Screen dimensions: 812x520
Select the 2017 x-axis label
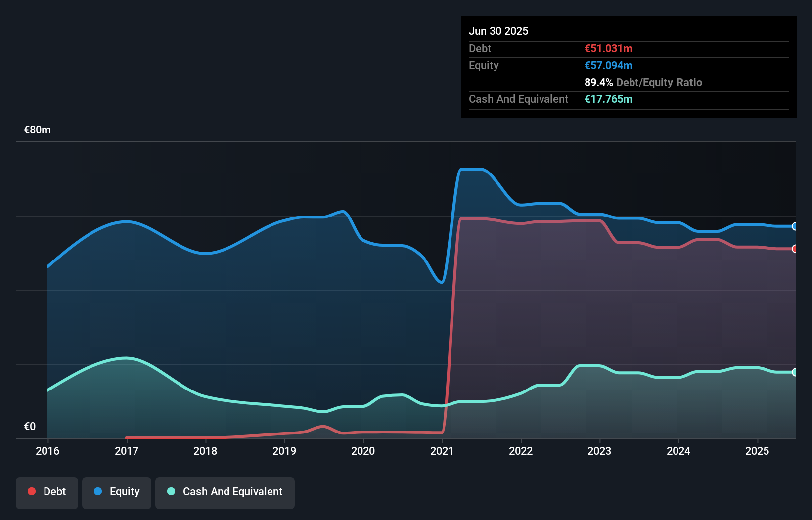point(127,451)
